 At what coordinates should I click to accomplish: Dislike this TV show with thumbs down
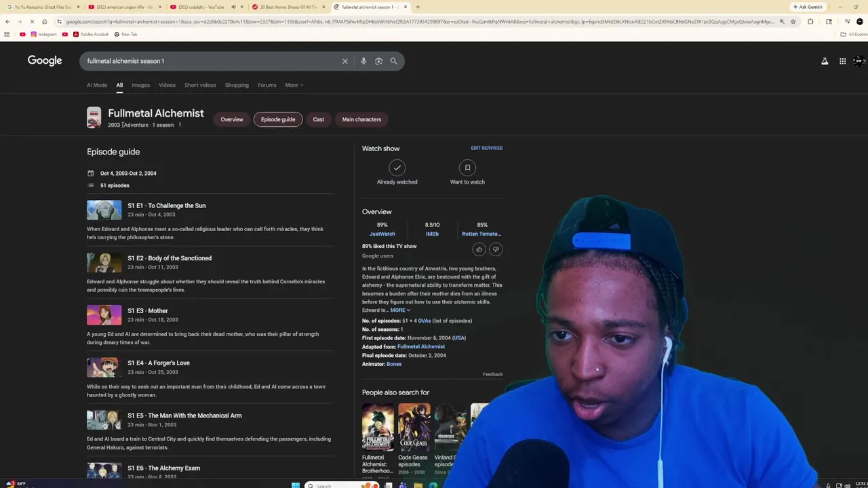pyautogui.click(x=496, y=249)
